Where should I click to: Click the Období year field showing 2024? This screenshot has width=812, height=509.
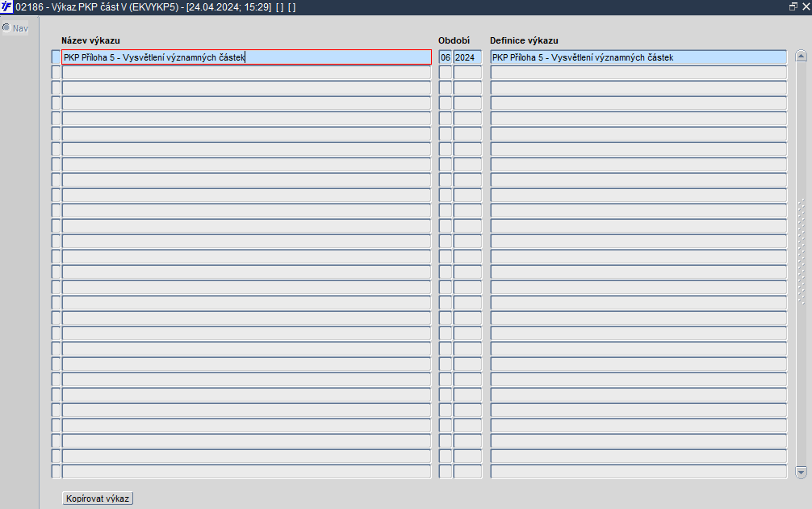[x=467, y=57]
